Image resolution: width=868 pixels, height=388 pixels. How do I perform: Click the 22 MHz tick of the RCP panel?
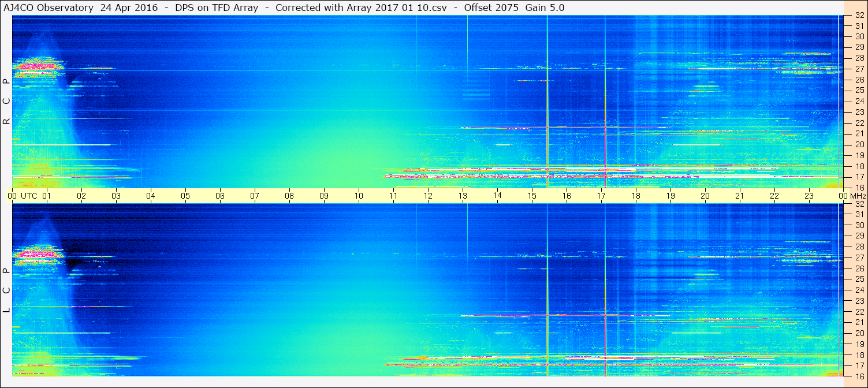pyautogui.click(x=859, y=123)
